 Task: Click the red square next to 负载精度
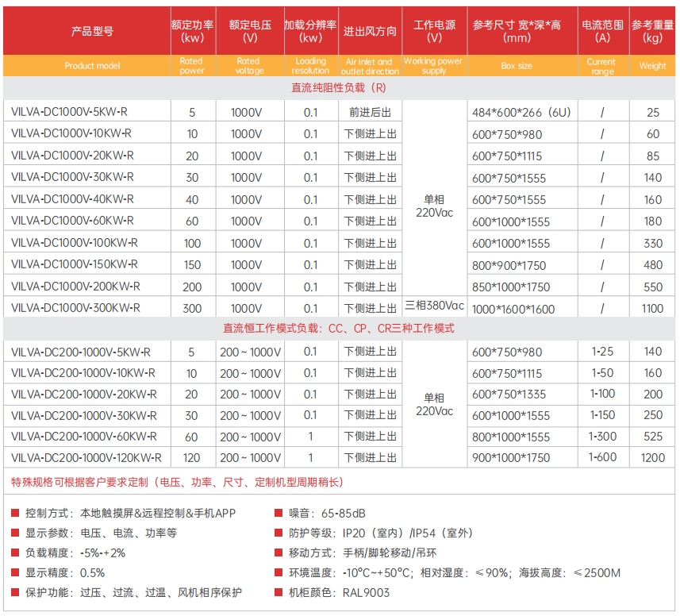pyautogui.click(x=15, y=553)
